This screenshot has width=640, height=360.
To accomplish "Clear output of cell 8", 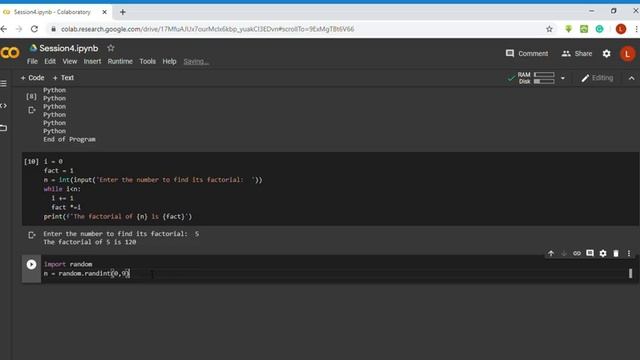I will pyautogui.click(x=31, y=110).
